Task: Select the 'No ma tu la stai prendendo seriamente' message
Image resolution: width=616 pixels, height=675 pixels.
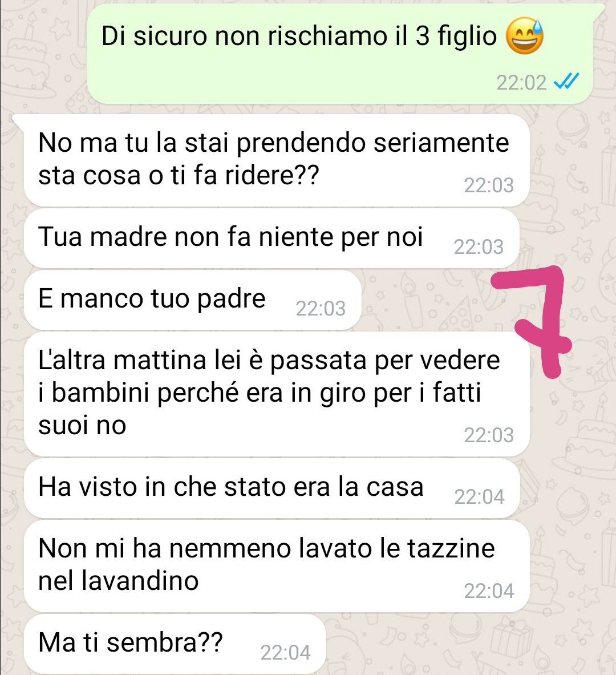Action: (277, 160)
